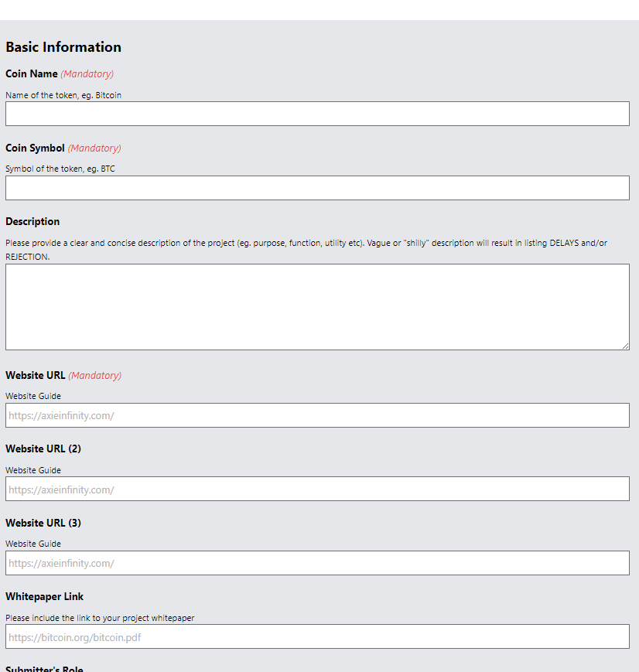Image resolution: width=639 pixels, height=672 pixels.
Task: Click the Coin Symbol label
Action: tap(35, 148)
